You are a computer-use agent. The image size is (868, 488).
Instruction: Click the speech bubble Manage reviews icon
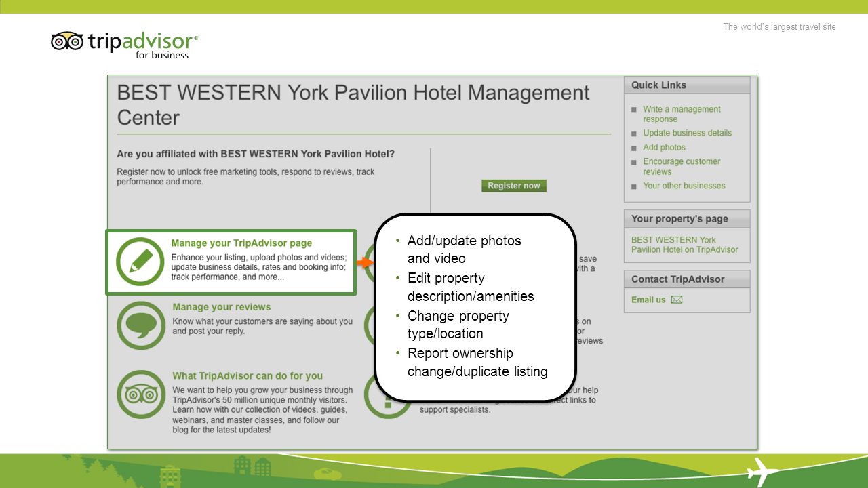click(x=141, y=325)
